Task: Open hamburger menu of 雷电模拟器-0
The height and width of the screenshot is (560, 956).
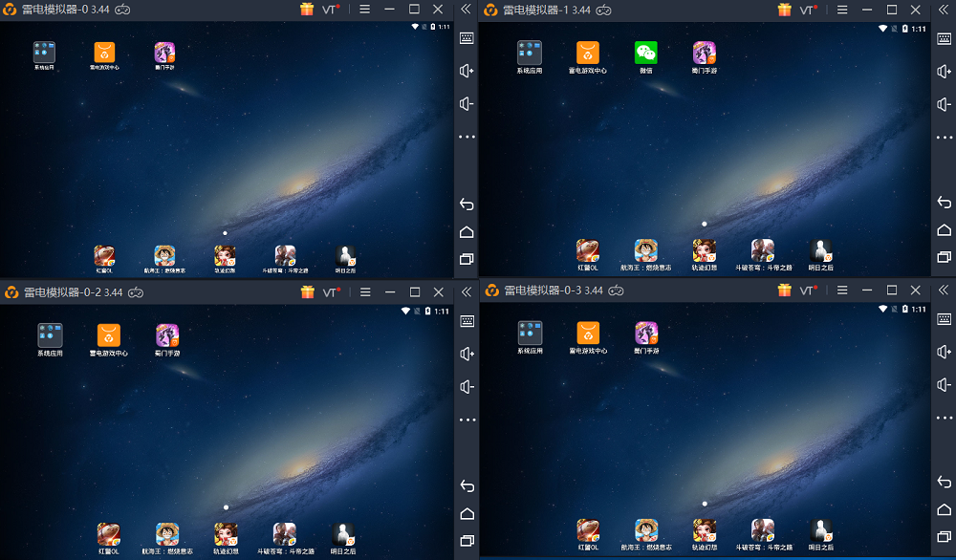Action: pyautogui.click(x=364, y=10)
